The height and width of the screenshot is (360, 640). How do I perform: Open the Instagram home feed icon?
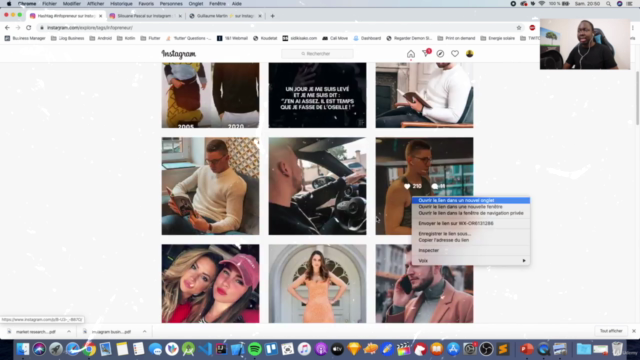click(x=411, y=54)
